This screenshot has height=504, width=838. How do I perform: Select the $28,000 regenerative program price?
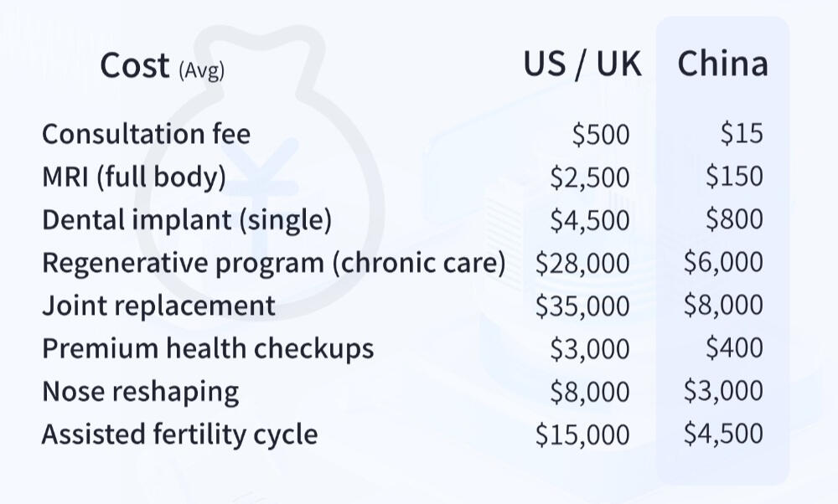click(x=582, y=263)
